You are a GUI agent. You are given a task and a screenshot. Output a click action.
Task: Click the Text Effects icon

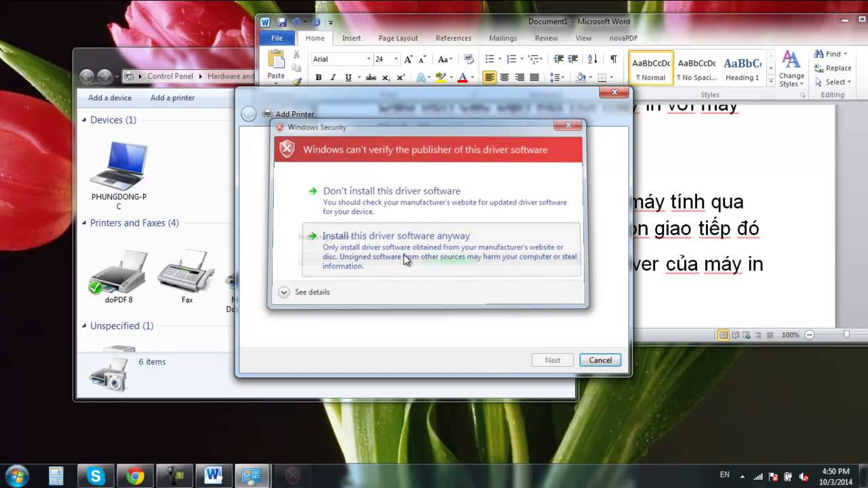[421, 77]
